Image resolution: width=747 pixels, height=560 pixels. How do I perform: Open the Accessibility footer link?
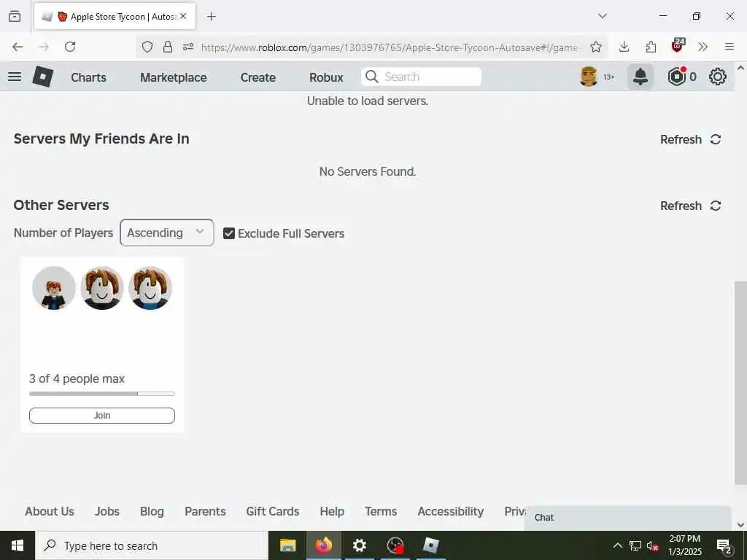[451, 511]
